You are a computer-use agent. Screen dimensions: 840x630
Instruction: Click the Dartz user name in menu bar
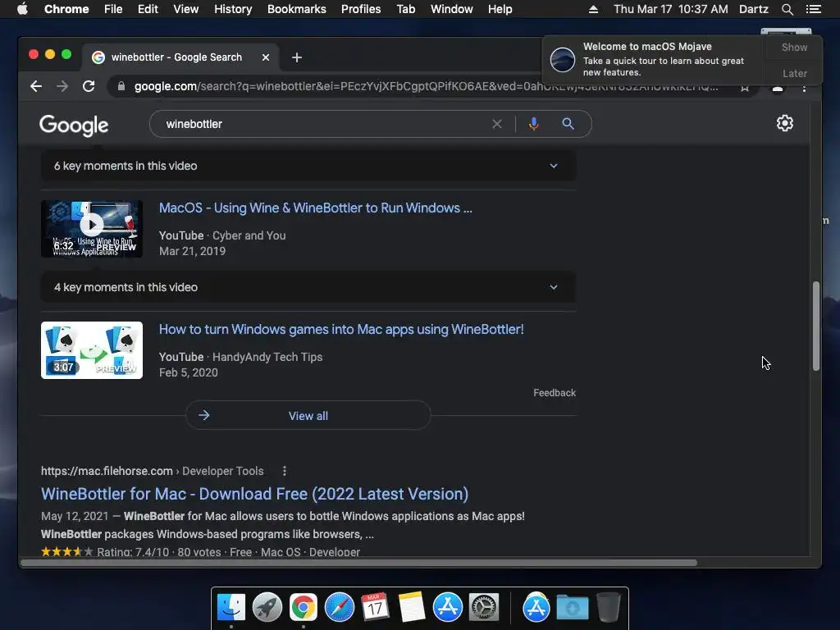[753, 9]
